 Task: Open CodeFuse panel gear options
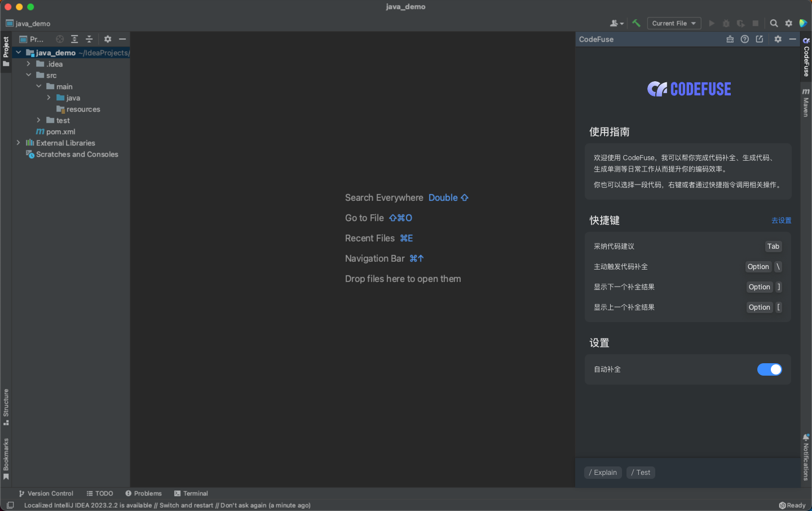tap(778, 39)
